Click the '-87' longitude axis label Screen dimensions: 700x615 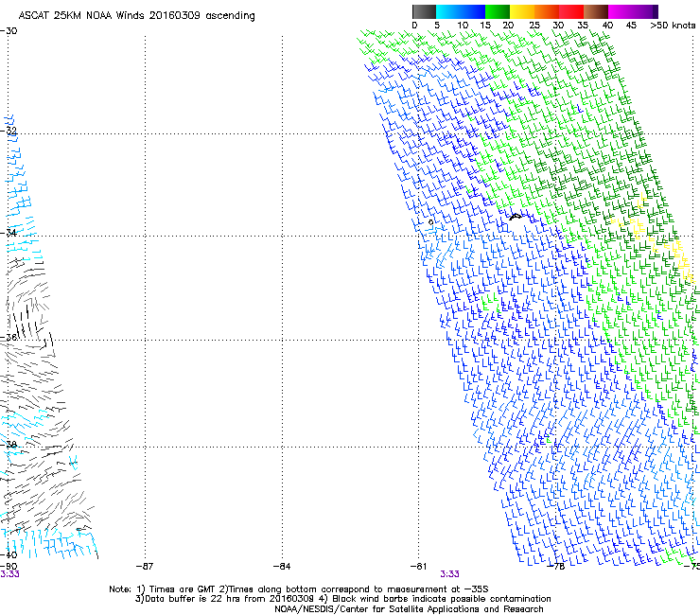[x=145, y=567]
